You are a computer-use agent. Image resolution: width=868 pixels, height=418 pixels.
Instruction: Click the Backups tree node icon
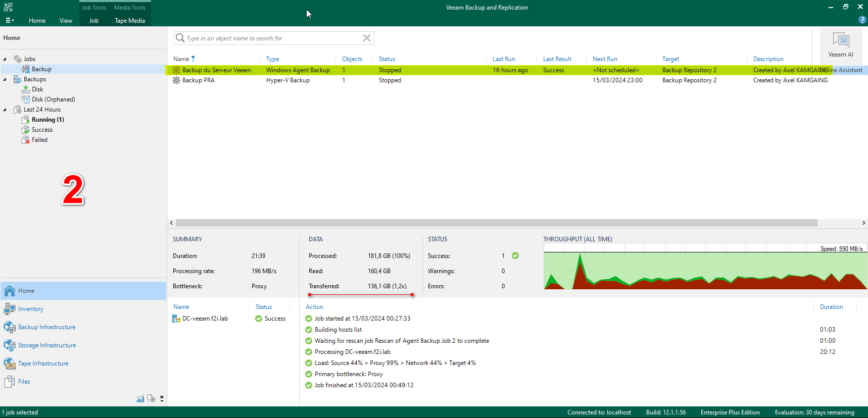[18, 79]
